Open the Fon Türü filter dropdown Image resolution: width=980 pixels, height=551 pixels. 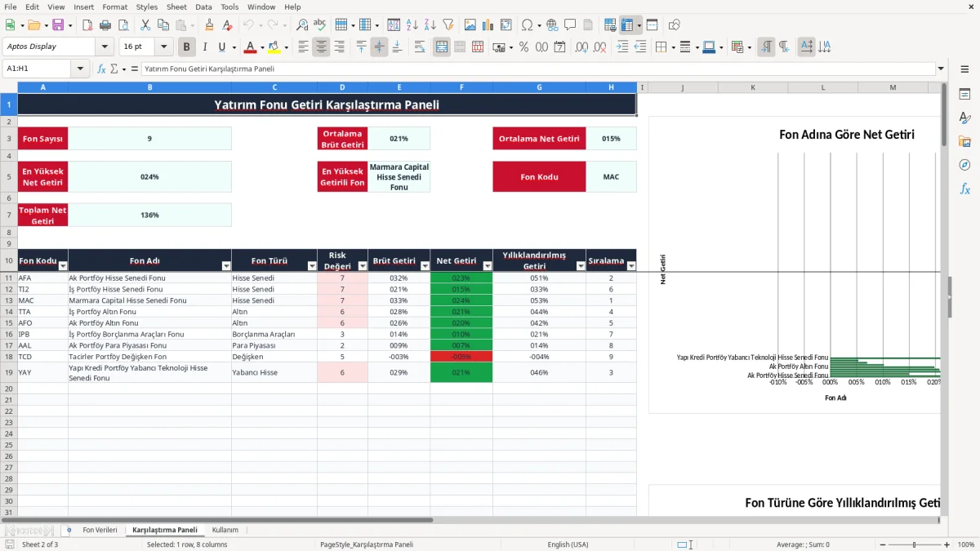click(x=312, y=266)
